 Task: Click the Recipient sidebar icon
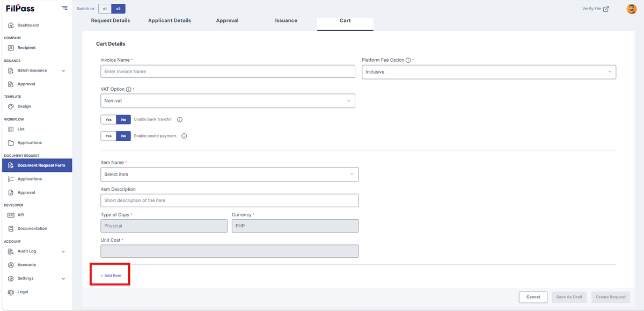pyautogui.click(x=11, y=48)
